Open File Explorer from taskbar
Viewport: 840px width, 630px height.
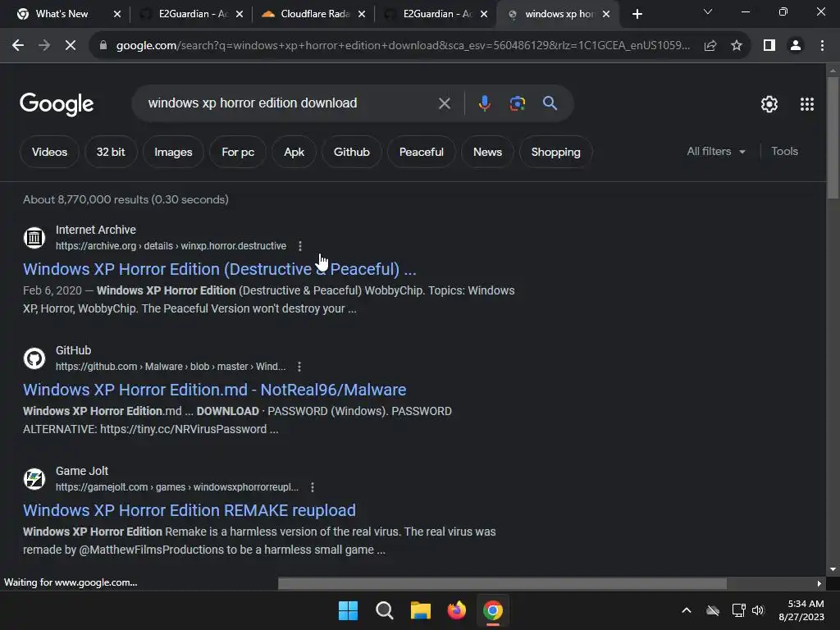click(421, 610)
